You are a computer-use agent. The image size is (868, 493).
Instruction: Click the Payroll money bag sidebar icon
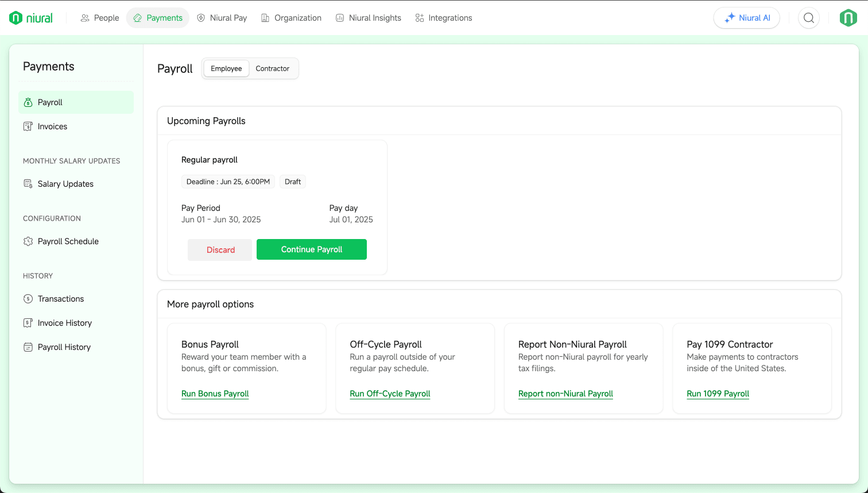pos(28,102)
